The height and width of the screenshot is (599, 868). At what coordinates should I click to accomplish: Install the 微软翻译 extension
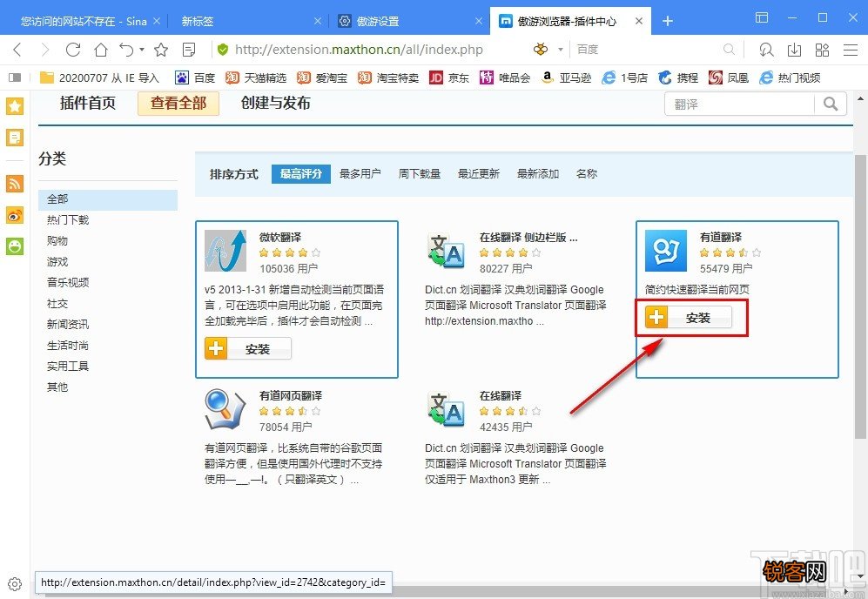coord(248,349)
